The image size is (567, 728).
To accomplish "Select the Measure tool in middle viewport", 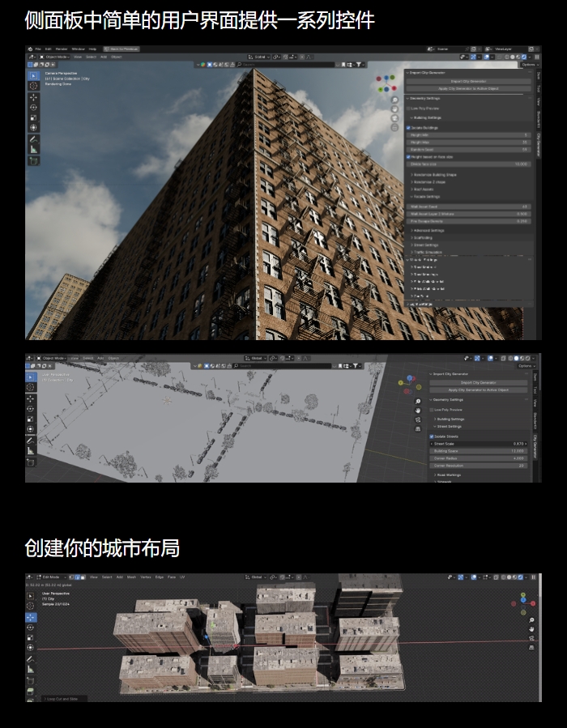I will tap(31, 450).
